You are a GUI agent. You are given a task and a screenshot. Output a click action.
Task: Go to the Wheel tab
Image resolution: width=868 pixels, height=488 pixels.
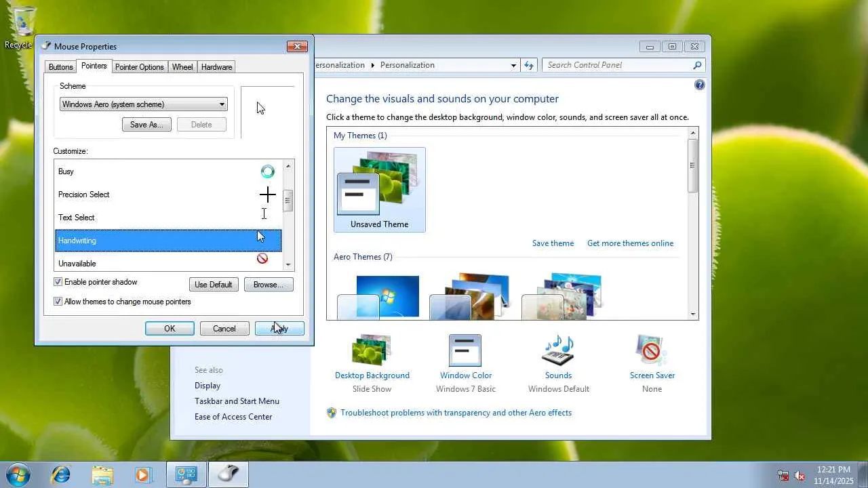(182, 67)
